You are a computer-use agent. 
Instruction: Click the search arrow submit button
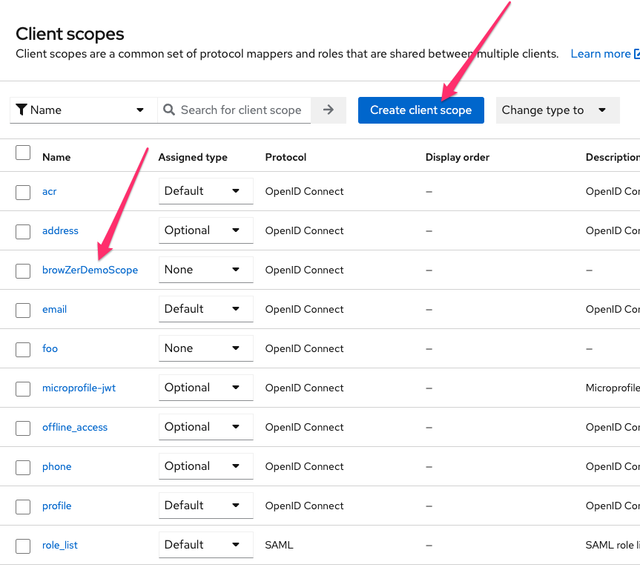pyautogui.click(x=328, y=110)
